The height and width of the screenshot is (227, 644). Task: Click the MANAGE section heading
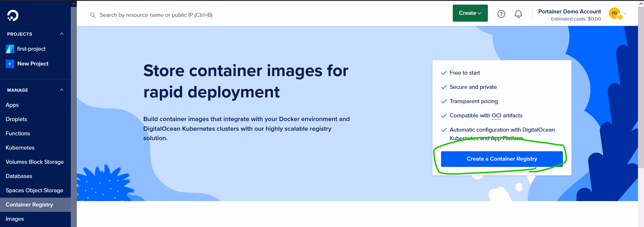pos(18,90)
